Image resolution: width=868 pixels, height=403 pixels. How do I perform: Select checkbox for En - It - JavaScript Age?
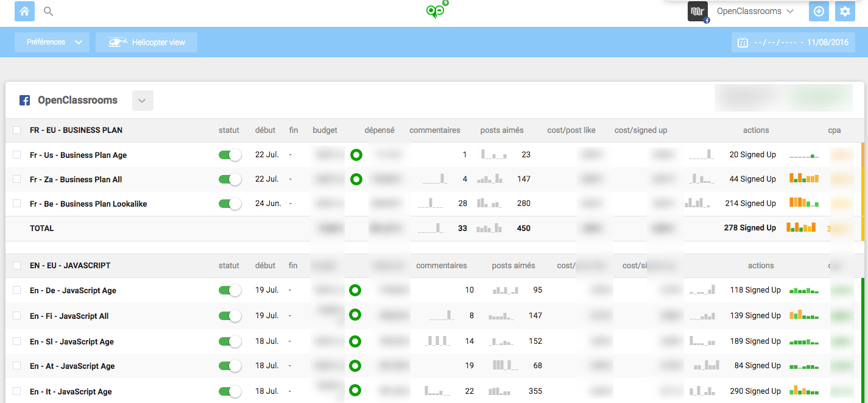[17, 391]
